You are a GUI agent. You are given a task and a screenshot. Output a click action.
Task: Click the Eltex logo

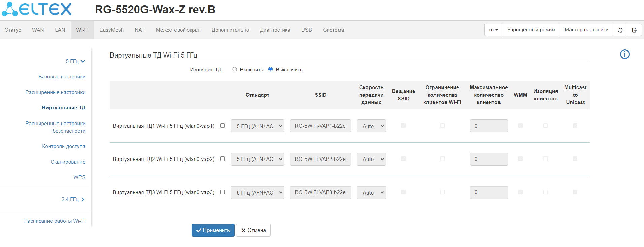[37, 9]
